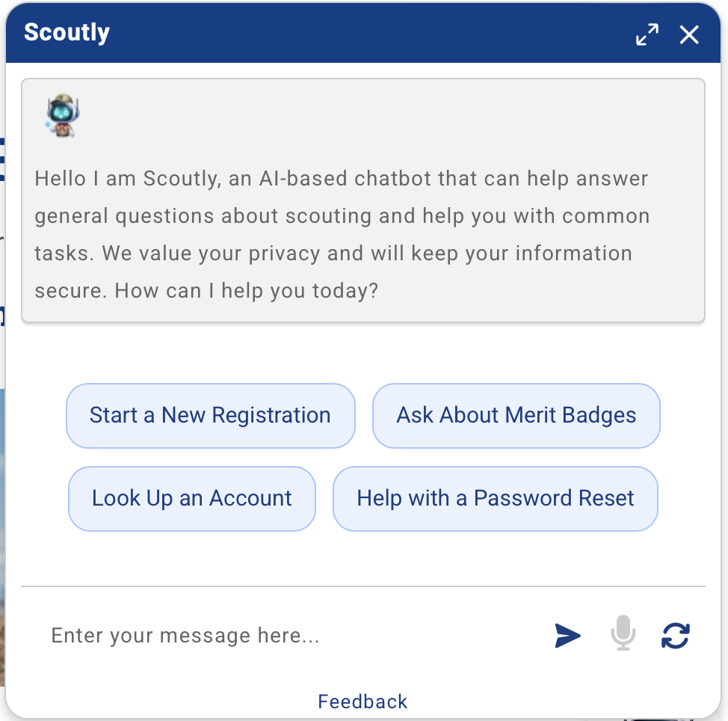Select Look Up an Account
The image size is (728, 721).
point(192,499)
